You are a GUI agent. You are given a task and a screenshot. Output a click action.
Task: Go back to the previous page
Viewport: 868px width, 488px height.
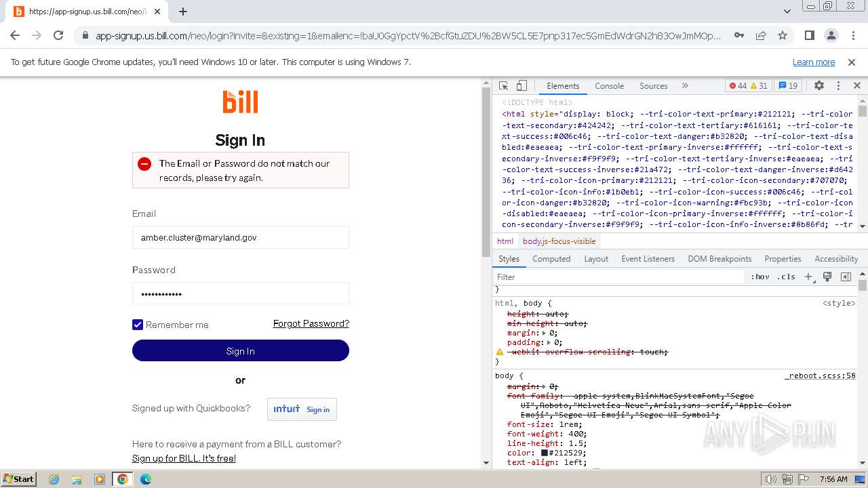coord(15,35)
